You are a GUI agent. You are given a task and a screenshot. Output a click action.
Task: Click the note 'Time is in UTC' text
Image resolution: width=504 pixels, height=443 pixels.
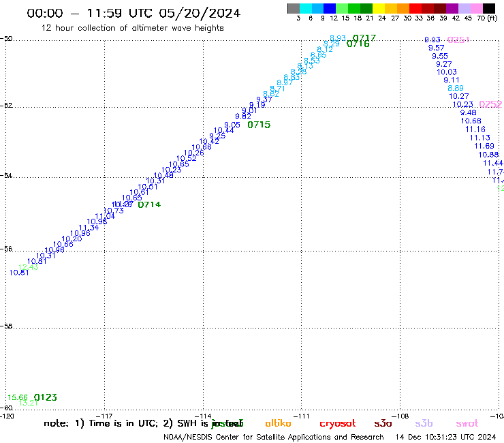coord(123,423)
